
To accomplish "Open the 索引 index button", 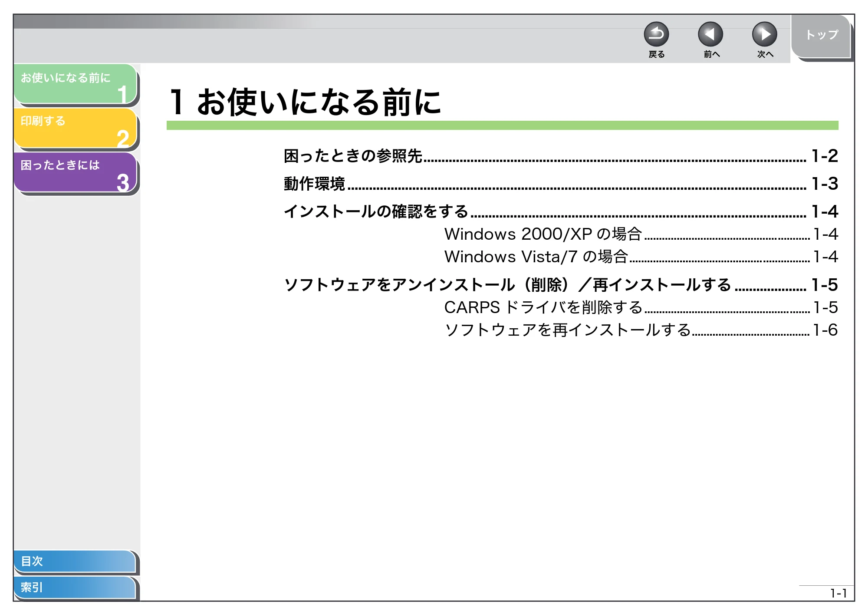I will [x=75, y=588].
